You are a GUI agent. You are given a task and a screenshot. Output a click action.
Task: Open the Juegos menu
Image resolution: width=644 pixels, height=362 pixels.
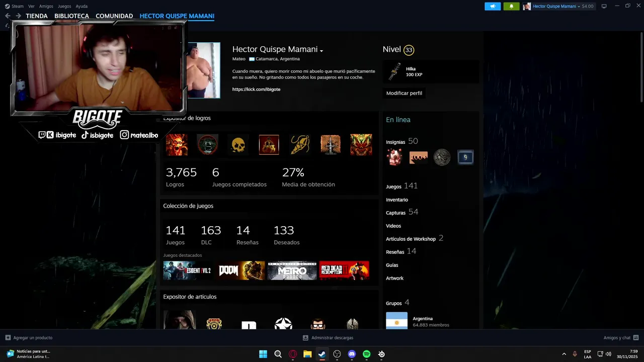coord(64,6)
